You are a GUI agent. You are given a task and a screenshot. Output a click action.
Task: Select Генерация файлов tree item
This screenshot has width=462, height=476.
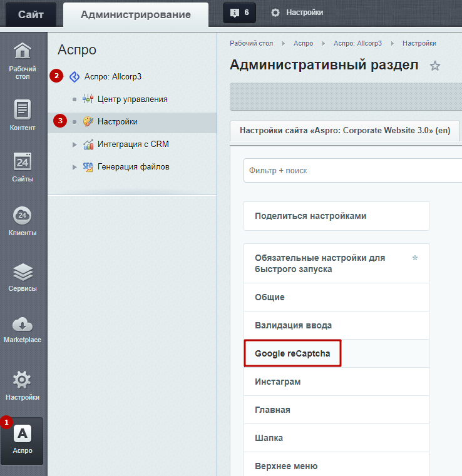point(133,166)
